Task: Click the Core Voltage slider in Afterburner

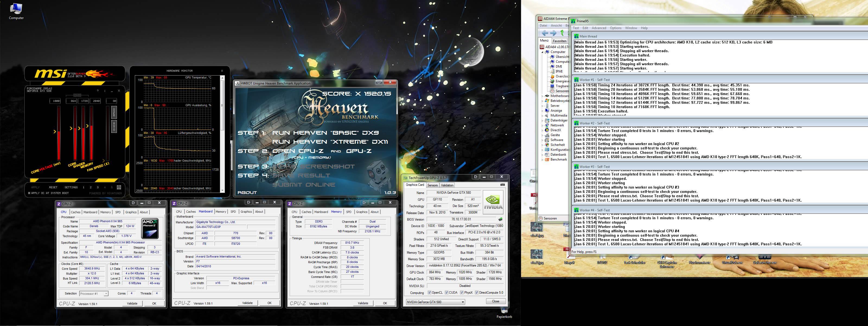Action: coord(59,133)
